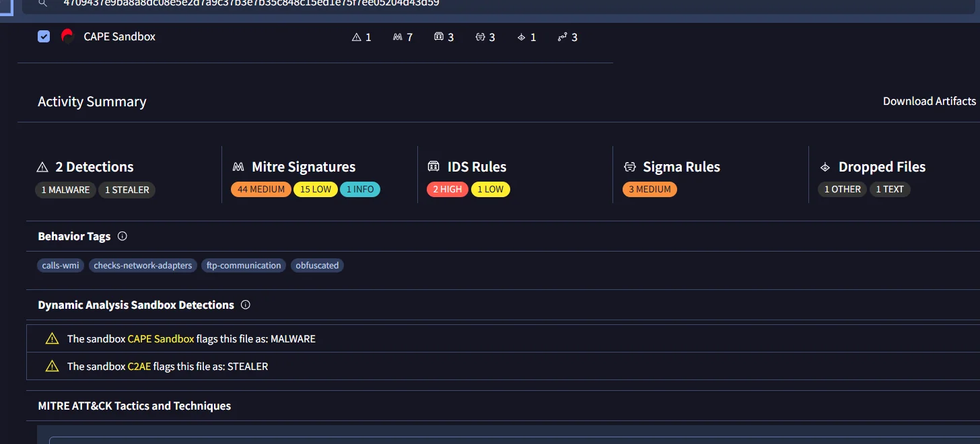Click the 1 OTHER dropped files badge
This screenshot has height=444, width=980.
tap(843, 189)
